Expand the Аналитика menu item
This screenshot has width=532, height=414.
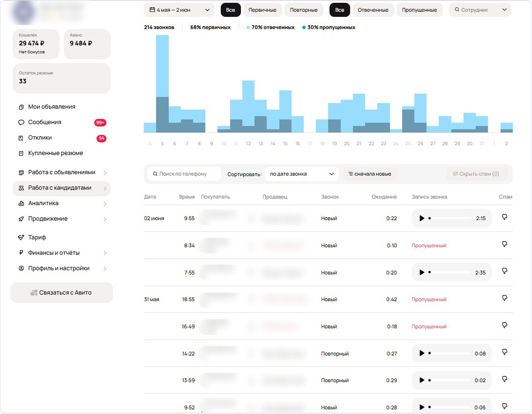click(x=43, y=203)
